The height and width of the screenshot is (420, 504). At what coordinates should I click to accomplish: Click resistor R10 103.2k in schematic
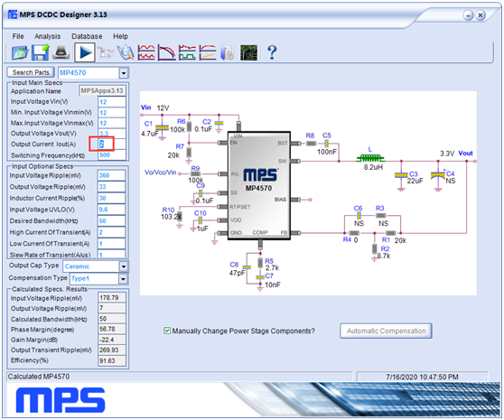pos(180,216)
